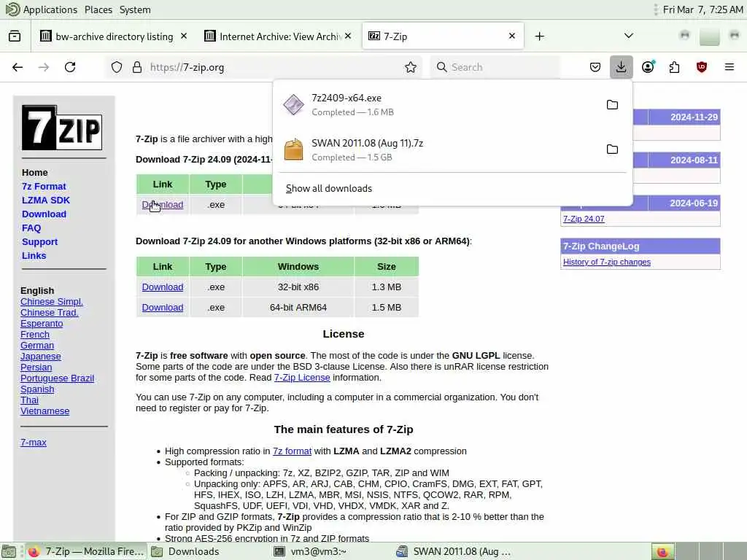747x560 pixels.
Task: Open the Links sidebar link
Action: pyautogui.click(x=34, y=256)
